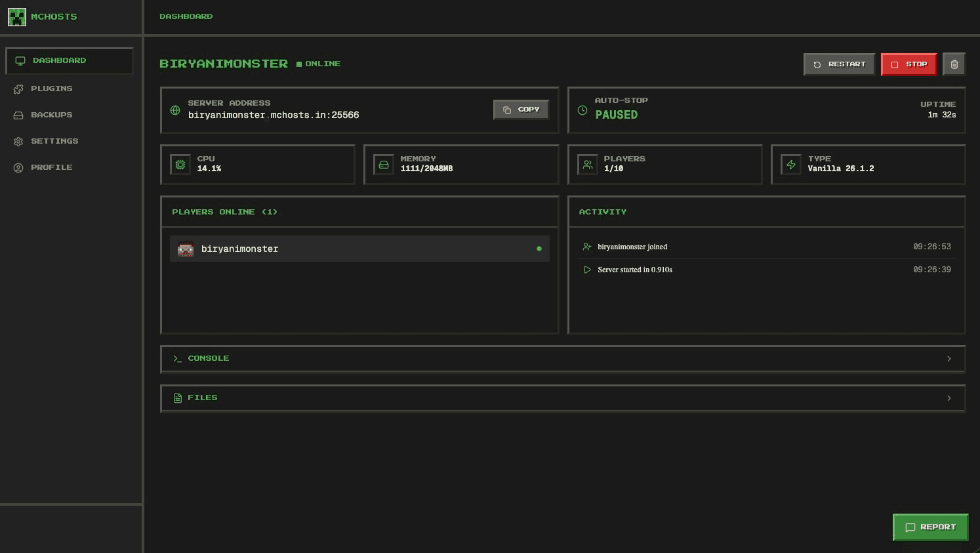Viewport: 980px width, 553px height.
Task: Click the green online status dot for biryanimonster
Action: point(539,249)
